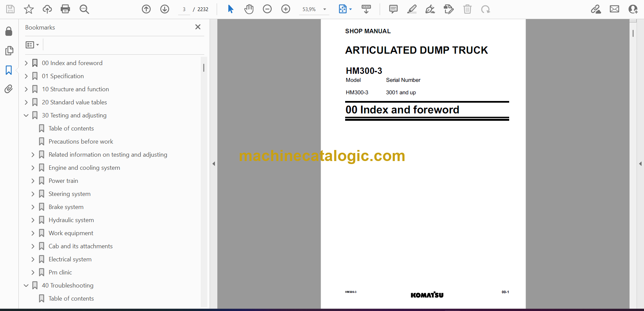Zoom out with the minus button
This screenshot has height=311, width=644.
(267, 9)
